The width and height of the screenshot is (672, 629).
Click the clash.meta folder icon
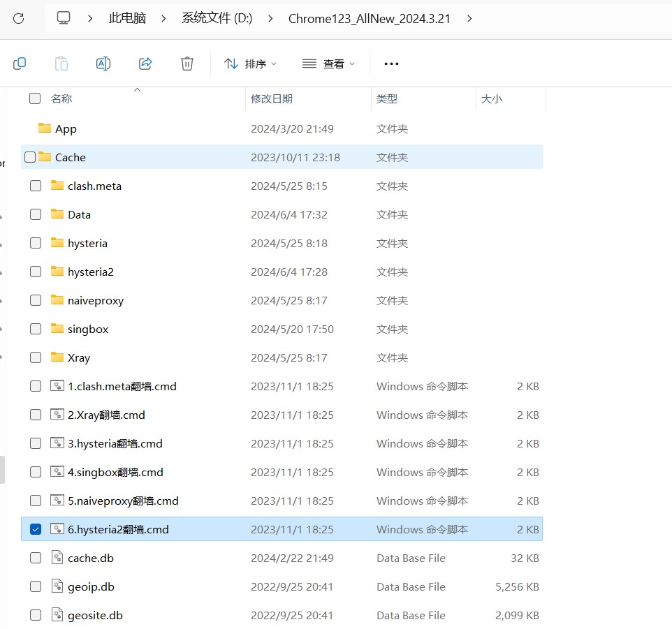click(57, 186)
